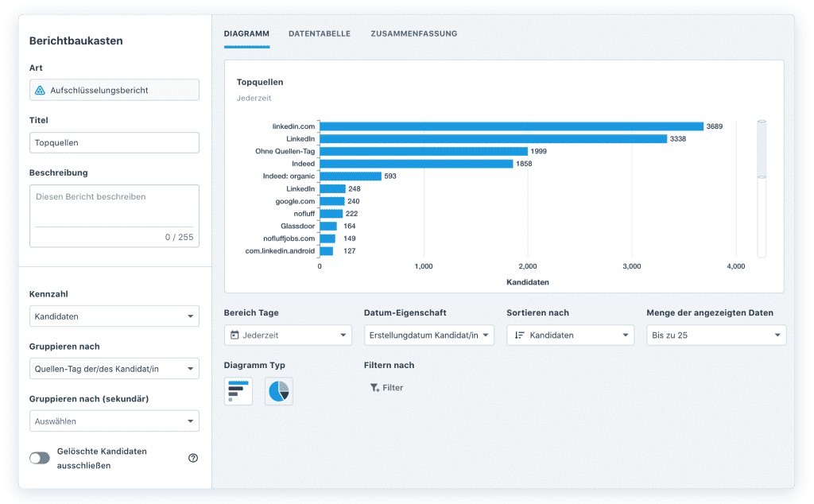
Task: Click the linkedin.com bar in the chart
Action: (x=511, y=126)
